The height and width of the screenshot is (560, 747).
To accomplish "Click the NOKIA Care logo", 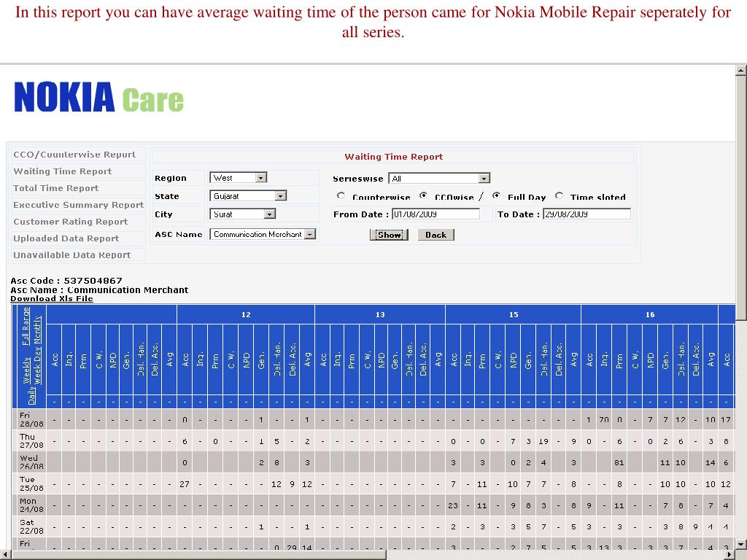I will pyautogui.click(x=98, y=97).
